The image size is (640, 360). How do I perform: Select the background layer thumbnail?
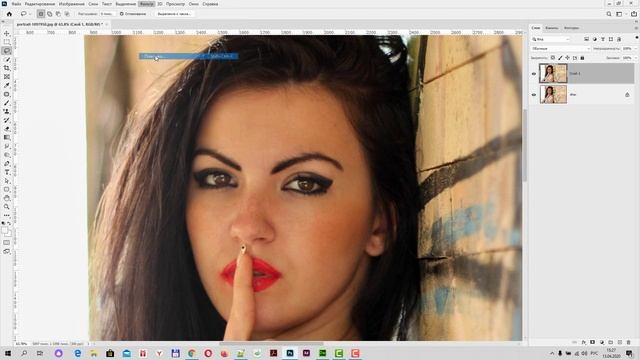553,95
